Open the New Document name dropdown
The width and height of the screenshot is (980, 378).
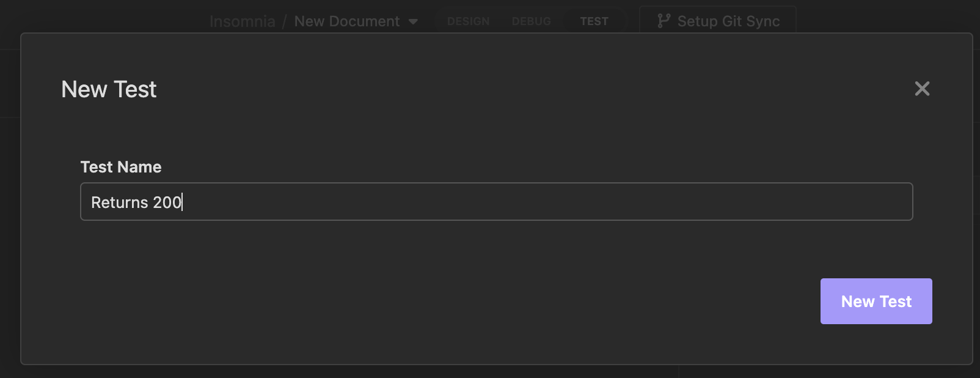[347, 21]
